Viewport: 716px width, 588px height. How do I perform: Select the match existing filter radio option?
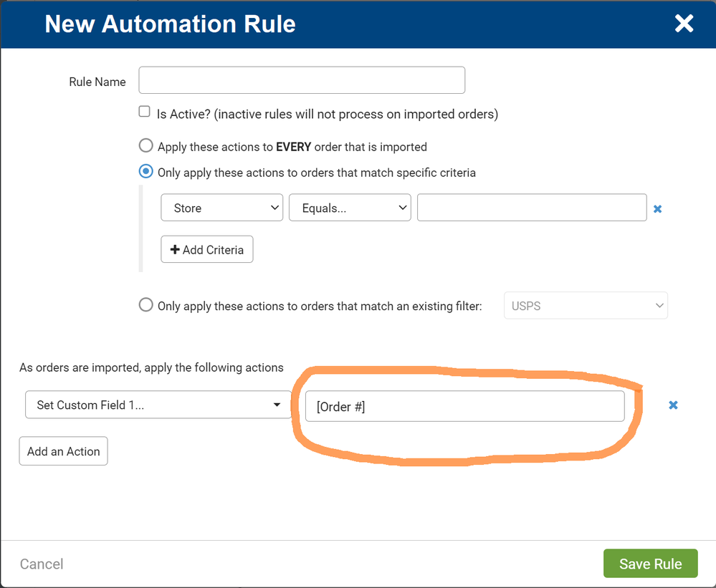pos(146,305)
